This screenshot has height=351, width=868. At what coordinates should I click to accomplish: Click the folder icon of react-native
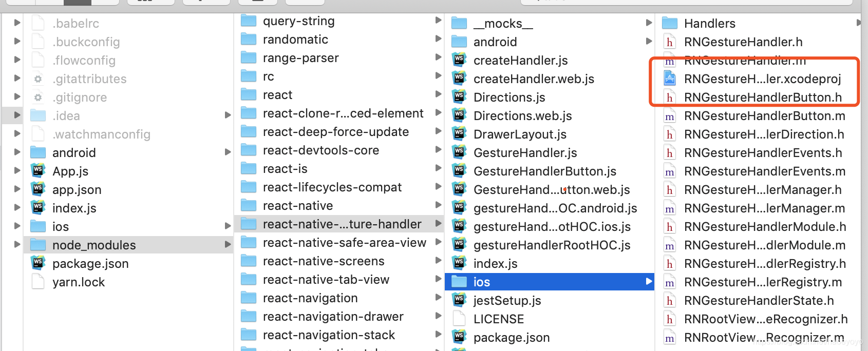pyautogui.click(x=249, y=206)
